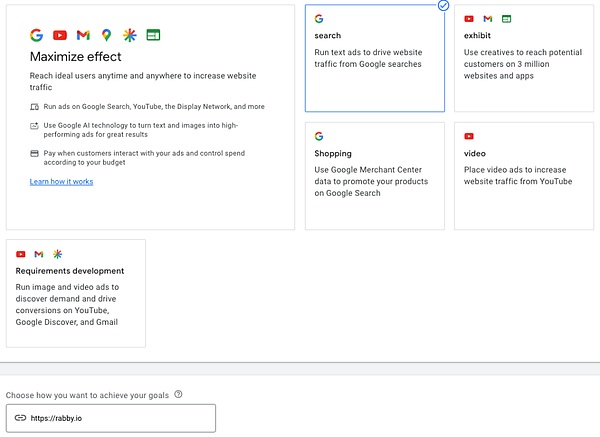
Task: Click the link icon in the URL field
Action: (x=20, y=418)
